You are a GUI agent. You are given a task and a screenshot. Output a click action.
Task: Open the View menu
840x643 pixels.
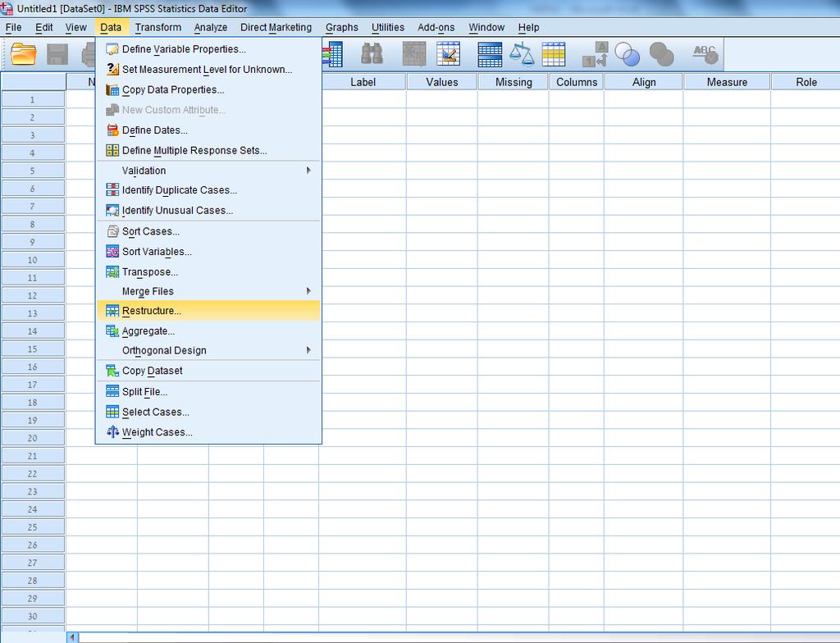pyautogui.click(x=76, y=27)
